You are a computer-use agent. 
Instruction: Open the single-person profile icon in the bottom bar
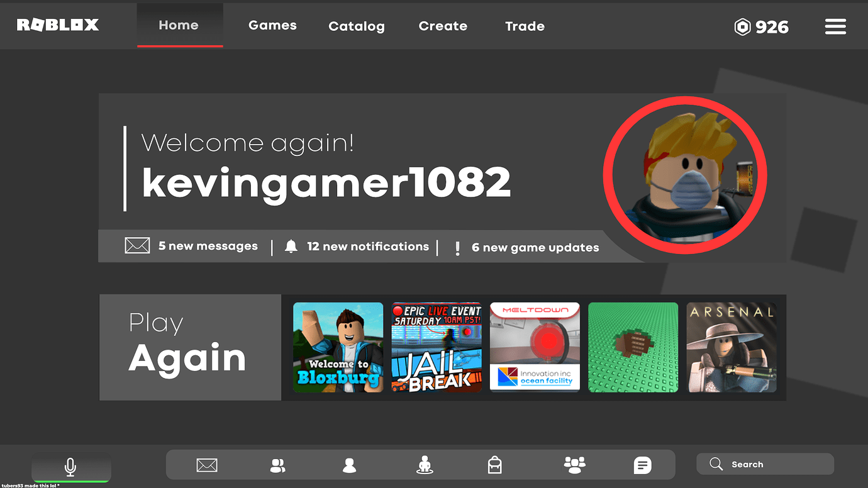(350, 465)
